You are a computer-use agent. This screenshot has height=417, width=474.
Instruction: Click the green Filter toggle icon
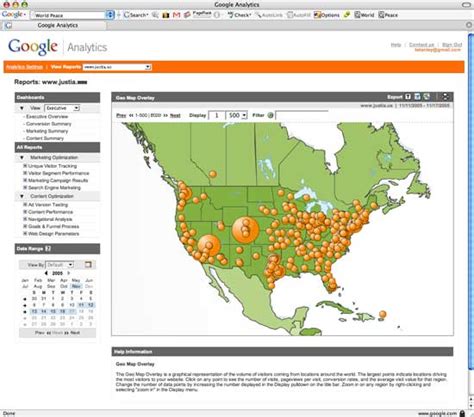(x=270, y=115)
